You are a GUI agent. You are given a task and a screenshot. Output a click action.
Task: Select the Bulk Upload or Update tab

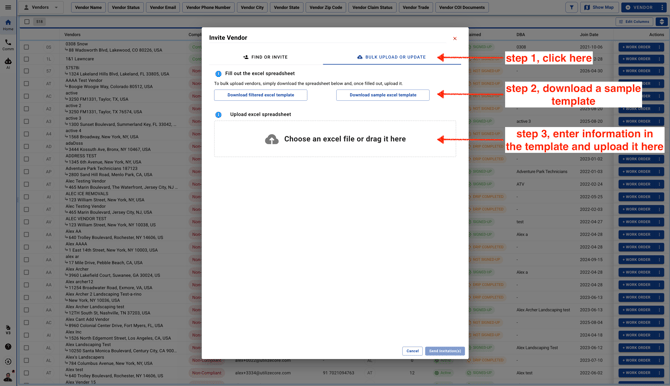392,57
